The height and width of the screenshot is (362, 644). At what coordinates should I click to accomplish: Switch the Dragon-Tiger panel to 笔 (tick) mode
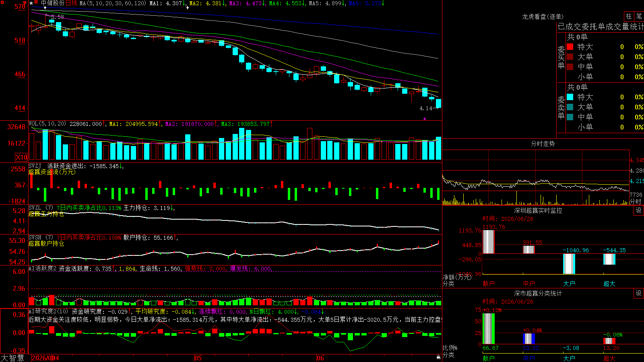[639, 16]
